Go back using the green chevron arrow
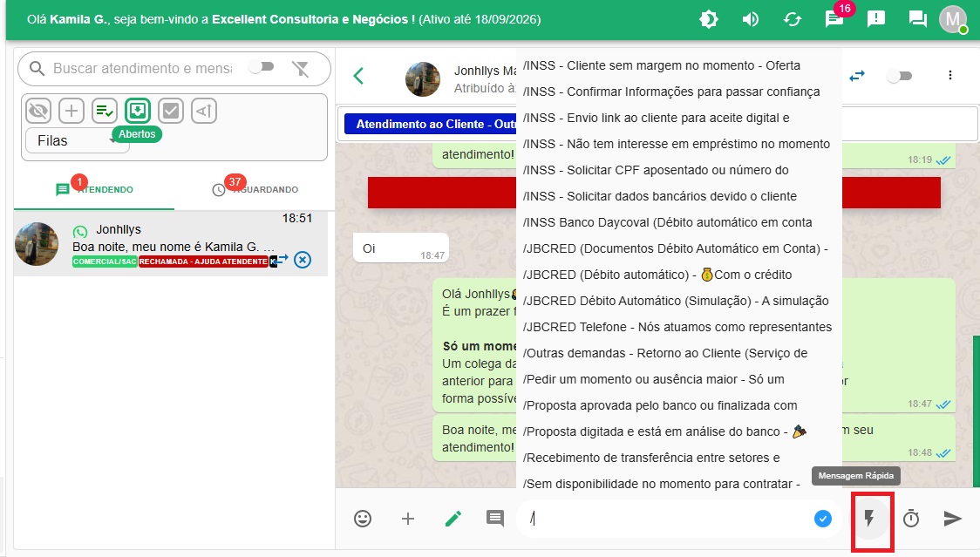Screen dimensions: 980x557 (358, 76)
